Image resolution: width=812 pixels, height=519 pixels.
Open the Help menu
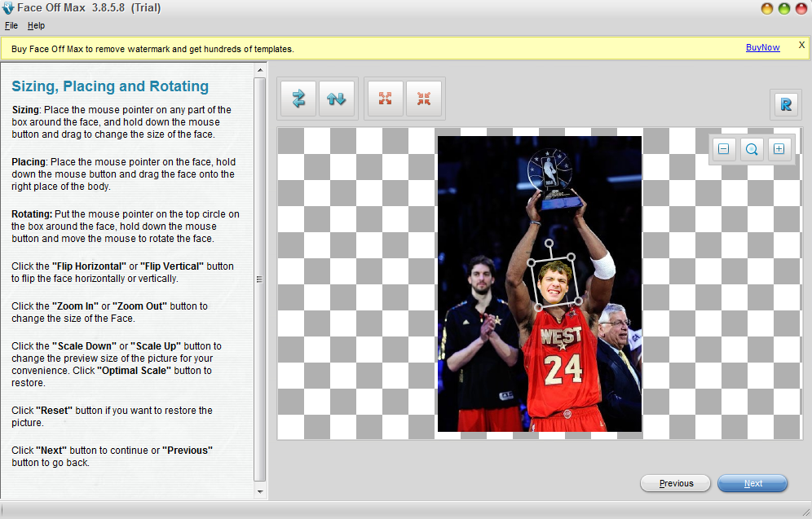point(36,25)
